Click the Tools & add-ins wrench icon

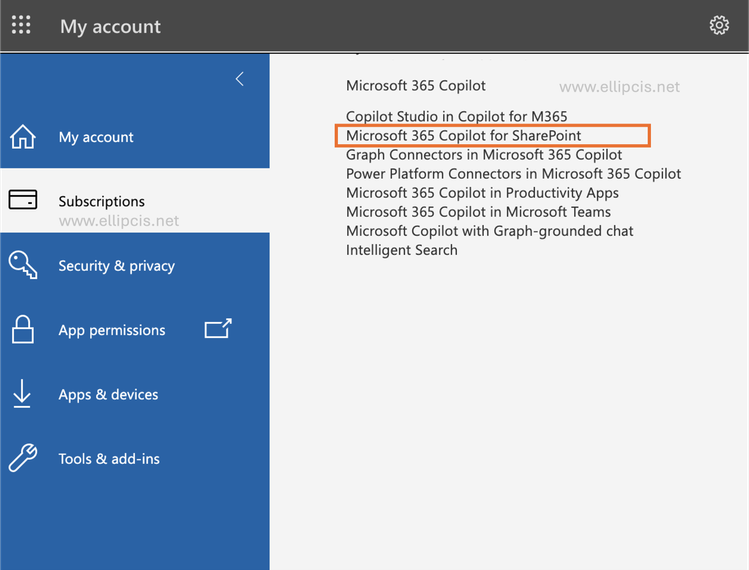pyautogui.click(x=22, y=458)
